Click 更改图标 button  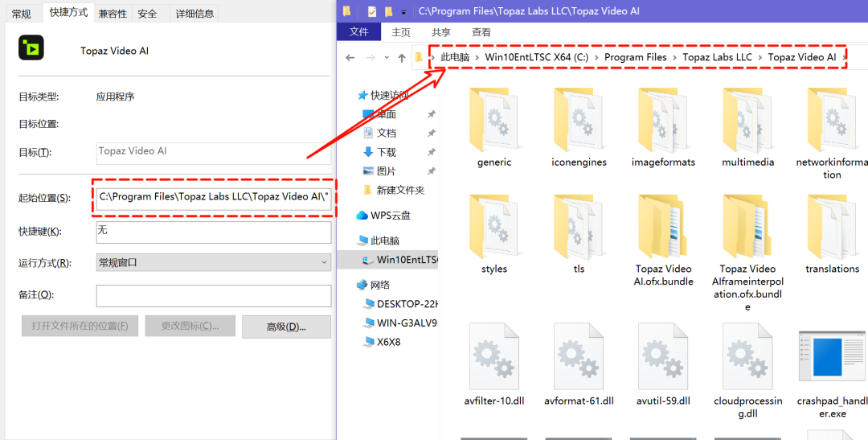pyautogui.click(x=190, y=326)
